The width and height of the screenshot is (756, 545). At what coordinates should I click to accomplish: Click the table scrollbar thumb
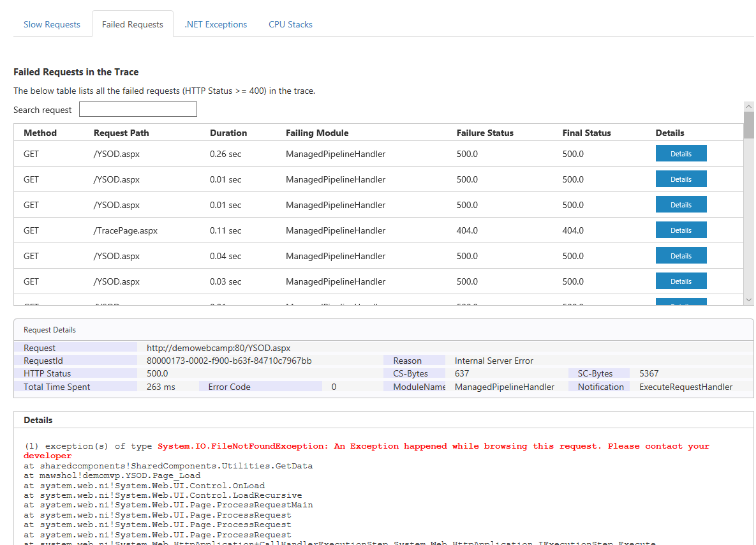(748, 125)
